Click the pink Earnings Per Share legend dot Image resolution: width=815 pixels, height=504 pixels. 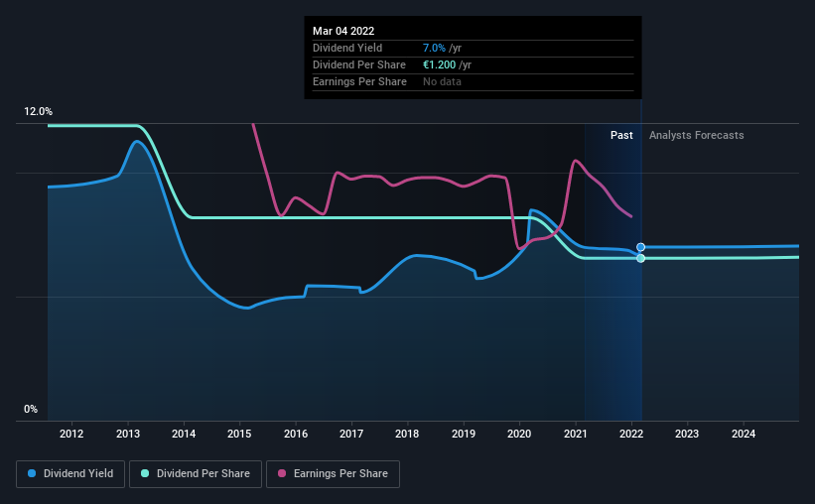click(x=282, y=473)
